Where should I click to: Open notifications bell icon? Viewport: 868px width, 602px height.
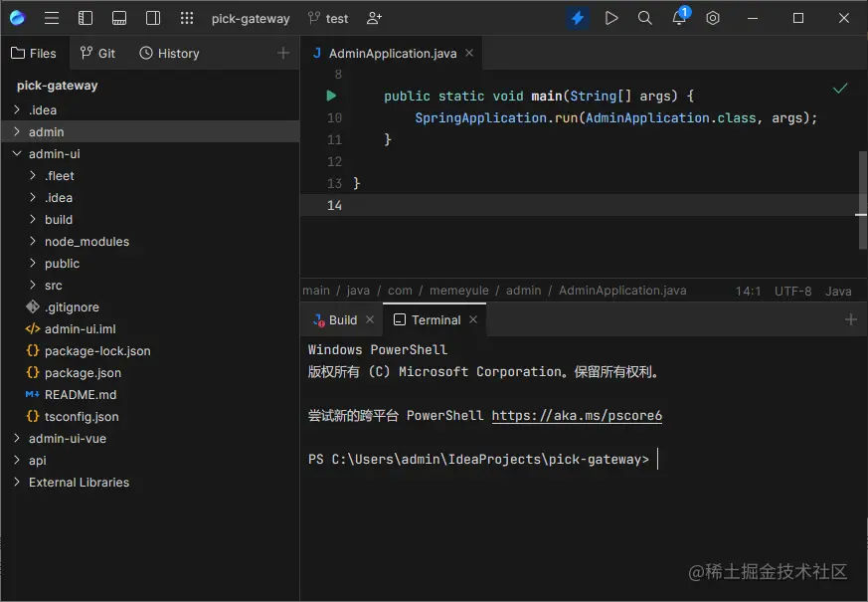point(679,17)
